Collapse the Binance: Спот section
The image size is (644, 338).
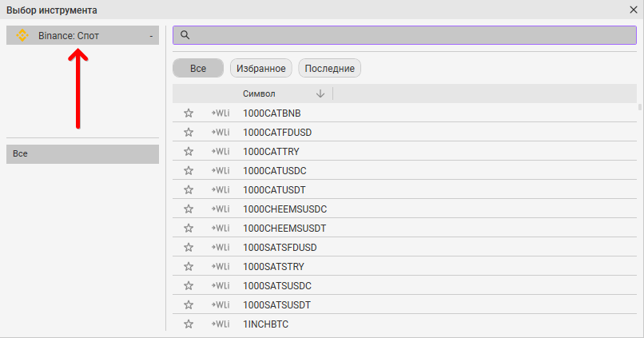pos(151,36)
